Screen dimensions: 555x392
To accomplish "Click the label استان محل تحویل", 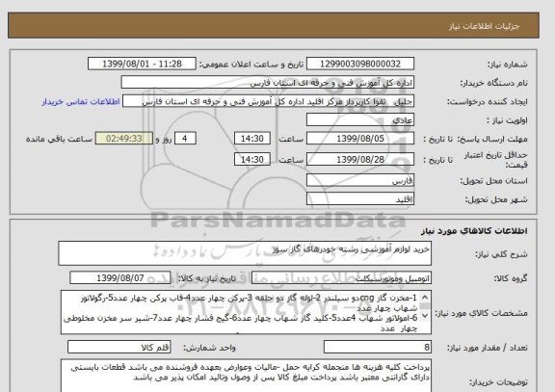I will point(493,181).
